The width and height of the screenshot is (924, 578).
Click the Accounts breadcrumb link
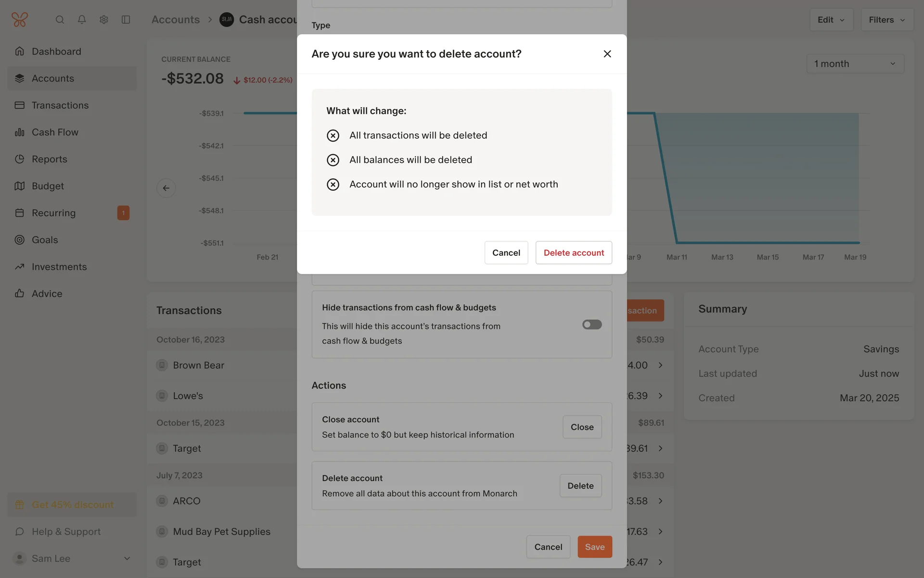[176, 20]
